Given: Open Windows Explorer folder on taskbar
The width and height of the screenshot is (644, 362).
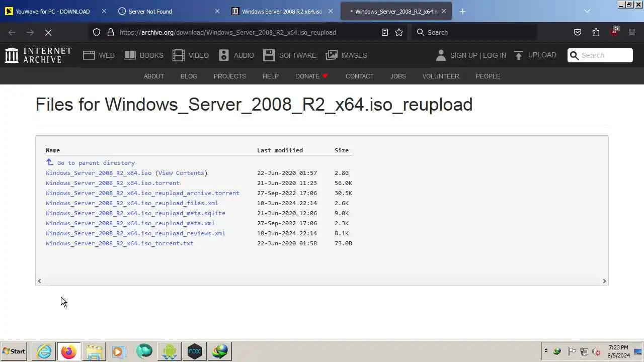Looking at the screenshot, I should [x=94, y=351].
